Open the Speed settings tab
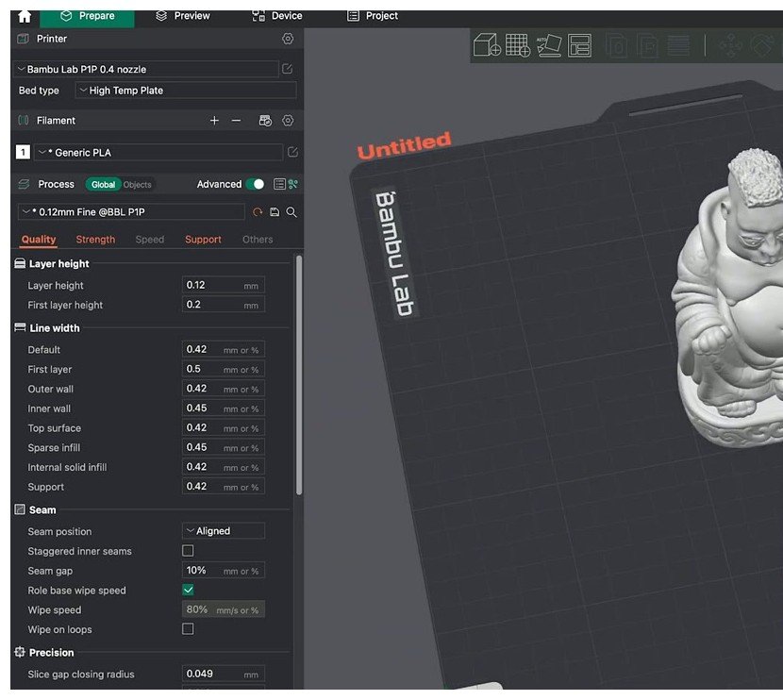The image size is (783, 700). [x=150, y=240]
